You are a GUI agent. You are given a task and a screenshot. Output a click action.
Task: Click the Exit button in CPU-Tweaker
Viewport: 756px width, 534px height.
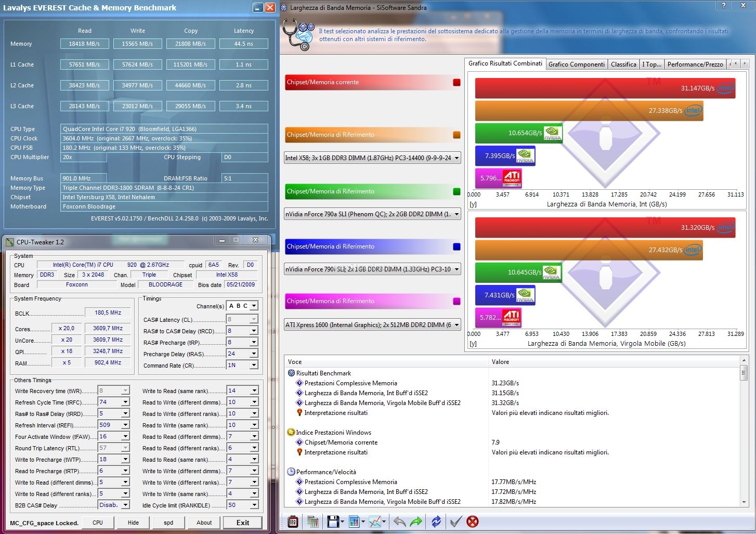pyautogui.click(x=243, y=523)
